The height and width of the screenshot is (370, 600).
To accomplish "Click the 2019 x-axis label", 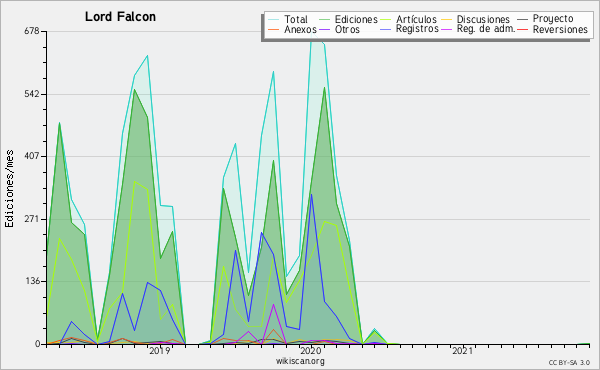I will [x=160, y=351].
